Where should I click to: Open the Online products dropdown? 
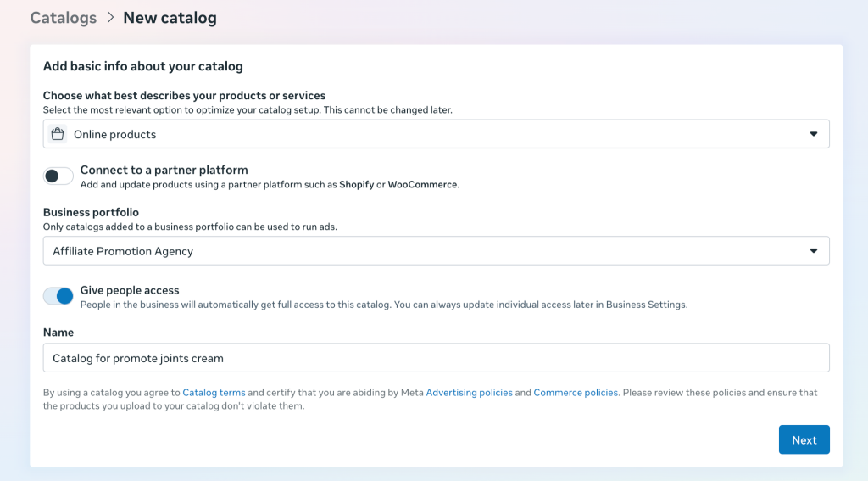point(437,134)
